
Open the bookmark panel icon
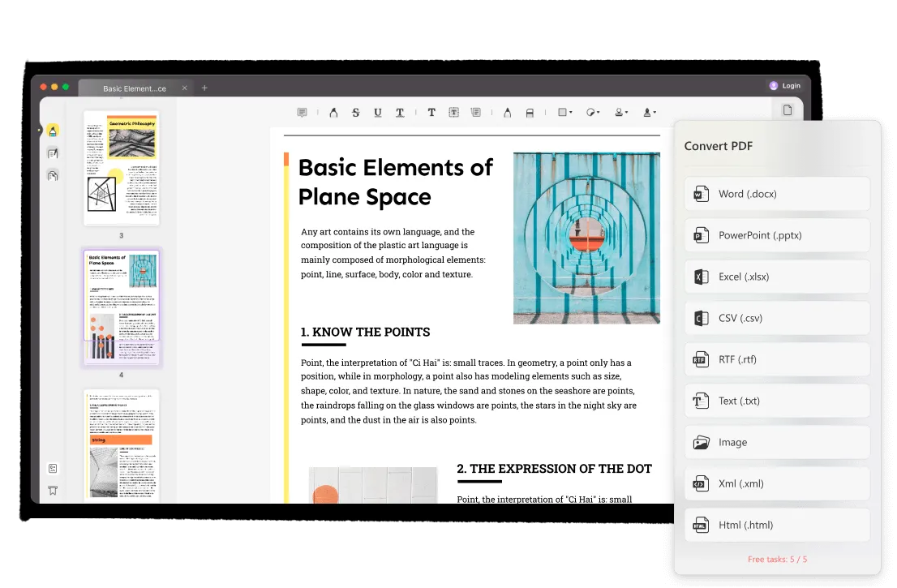coord(53,490)
